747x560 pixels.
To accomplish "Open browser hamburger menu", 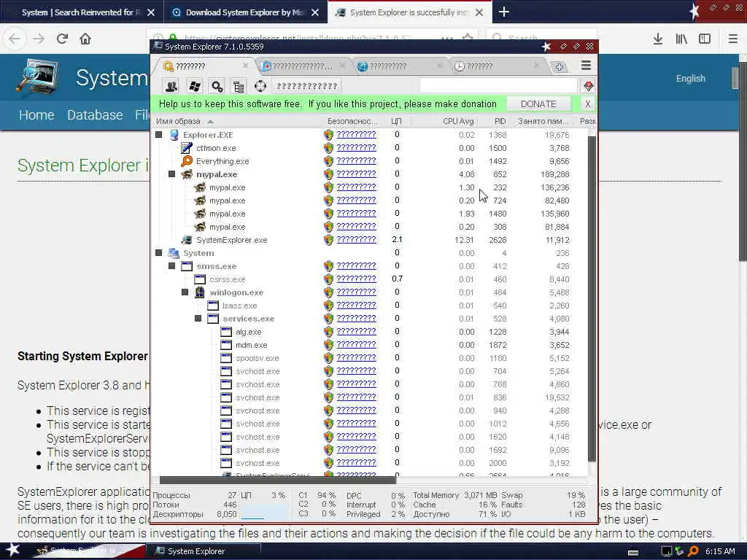I will 733,39.
